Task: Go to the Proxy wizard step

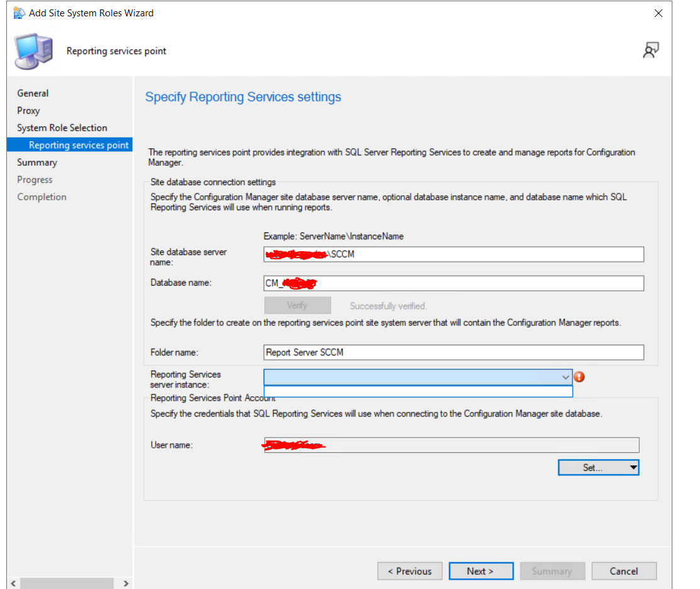Action: 29,111
